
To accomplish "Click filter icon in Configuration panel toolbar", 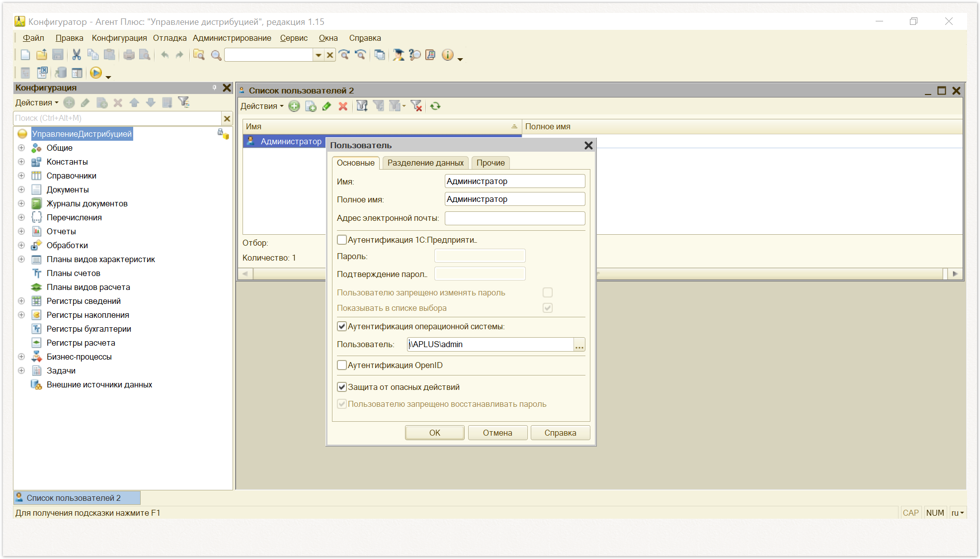I will tap(184, 102).
